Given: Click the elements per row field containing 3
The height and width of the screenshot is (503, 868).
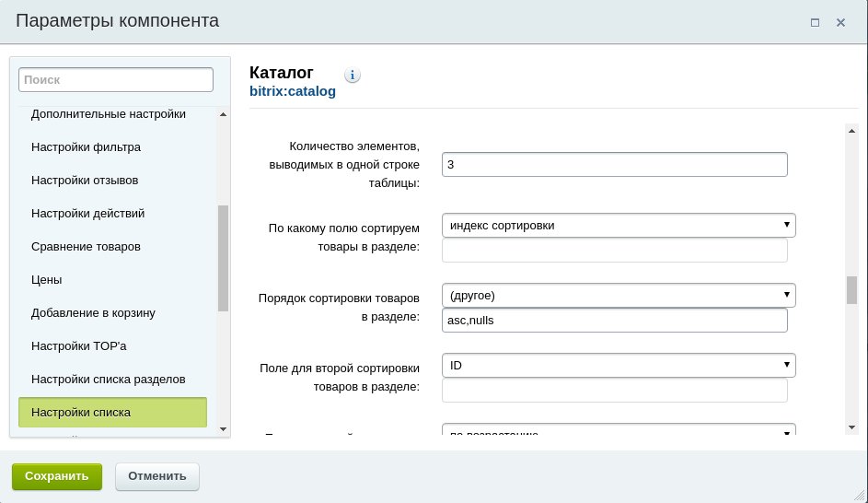Looking at the screenshot, I should 615,165.
